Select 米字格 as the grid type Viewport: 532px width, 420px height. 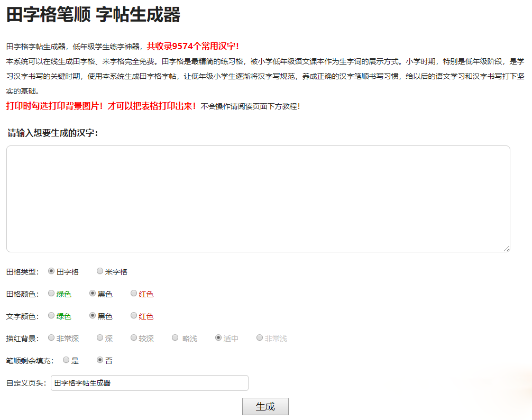pyautogui.click(x=100, y=271)
